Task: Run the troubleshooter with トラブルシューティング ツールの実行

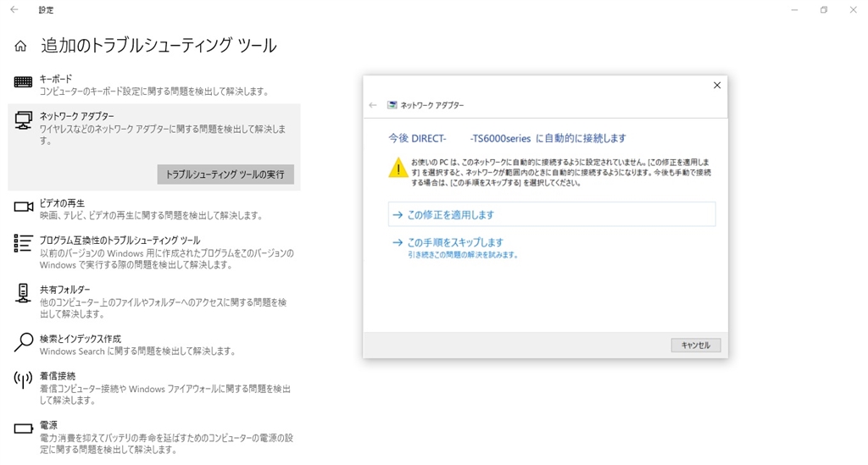Action: tap(225, 174)
